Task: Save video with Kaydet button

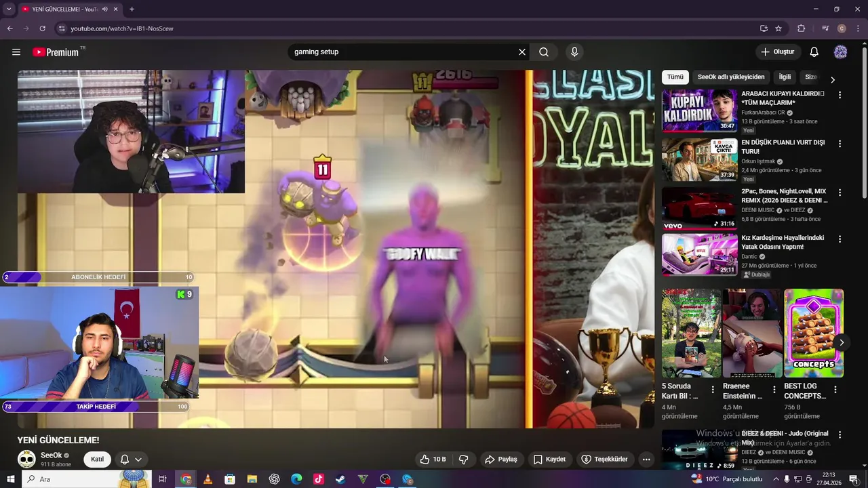Action: [x=549, y=460]
